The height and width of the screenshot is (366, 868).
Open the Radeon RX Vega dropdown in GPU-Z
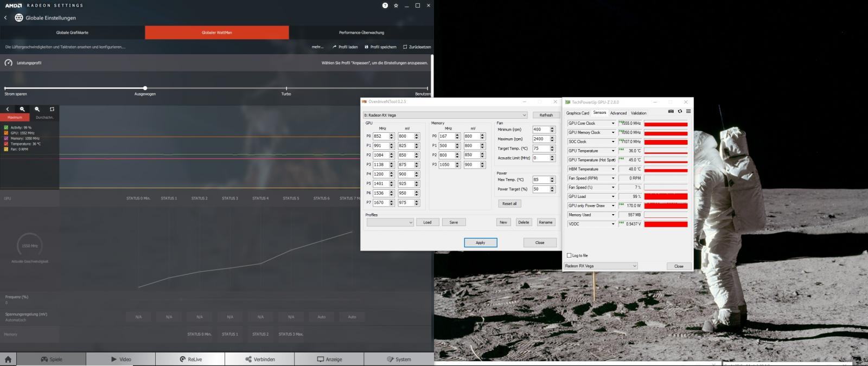pyautogui.click(x=601, y=266)
